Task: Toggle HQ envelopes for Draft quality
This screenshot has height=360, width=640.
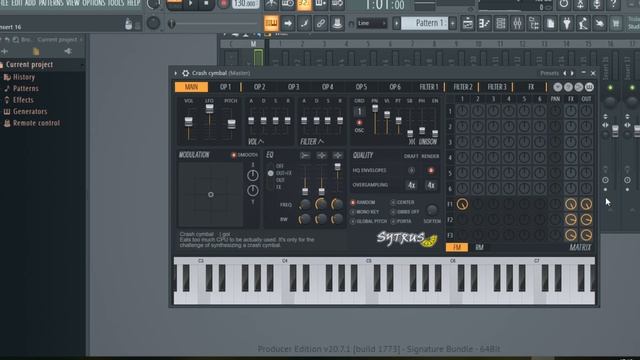Action: (x=411, y=171)
